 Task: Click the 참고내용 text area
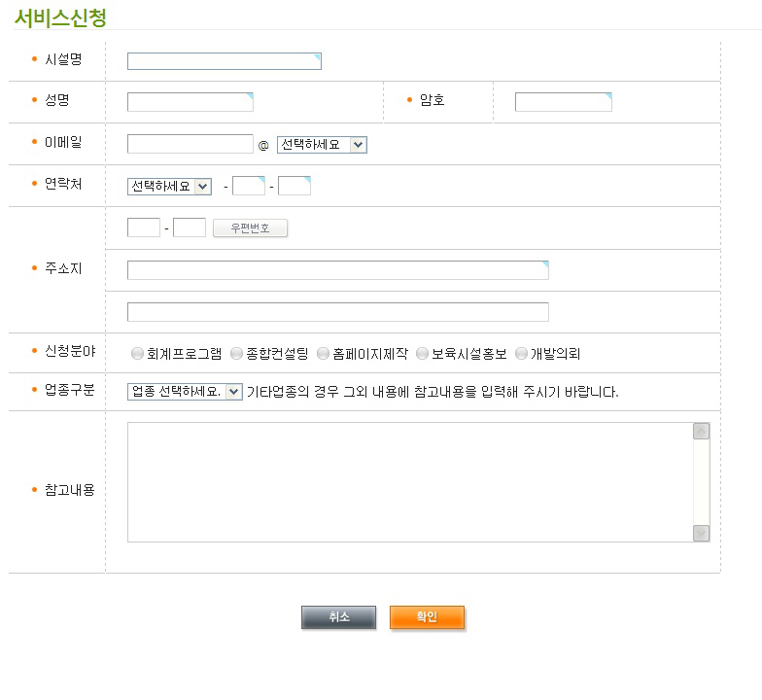pos(408,482)
